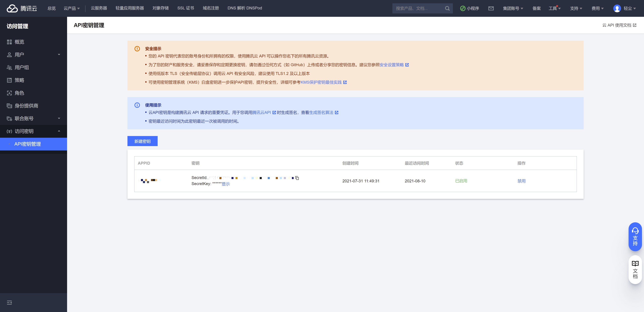
Task: Click the user avatar icon
Action: point(617,8)
